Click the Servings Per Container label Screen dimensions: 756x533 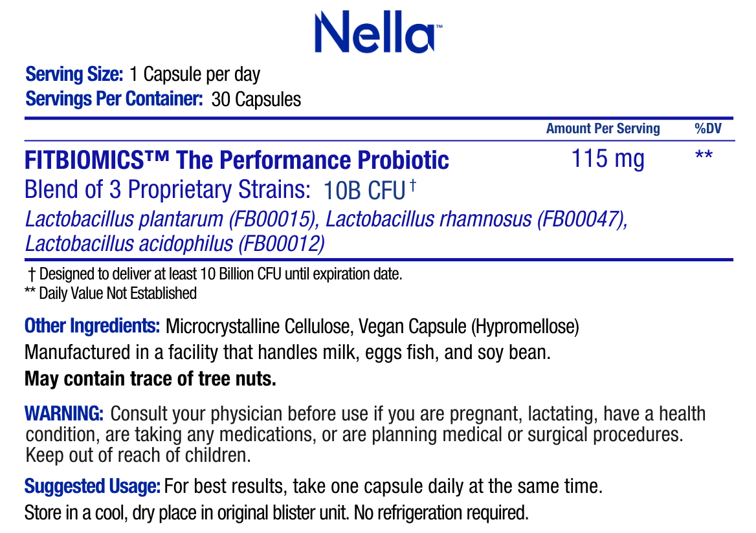(x=114, y=100)
